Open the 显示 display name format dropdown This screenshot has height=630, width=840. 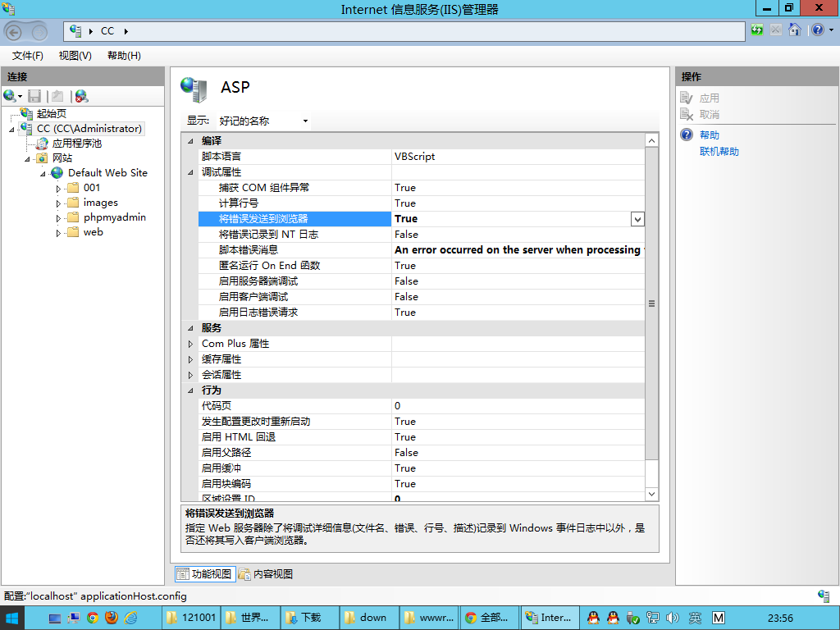[263, 121]
